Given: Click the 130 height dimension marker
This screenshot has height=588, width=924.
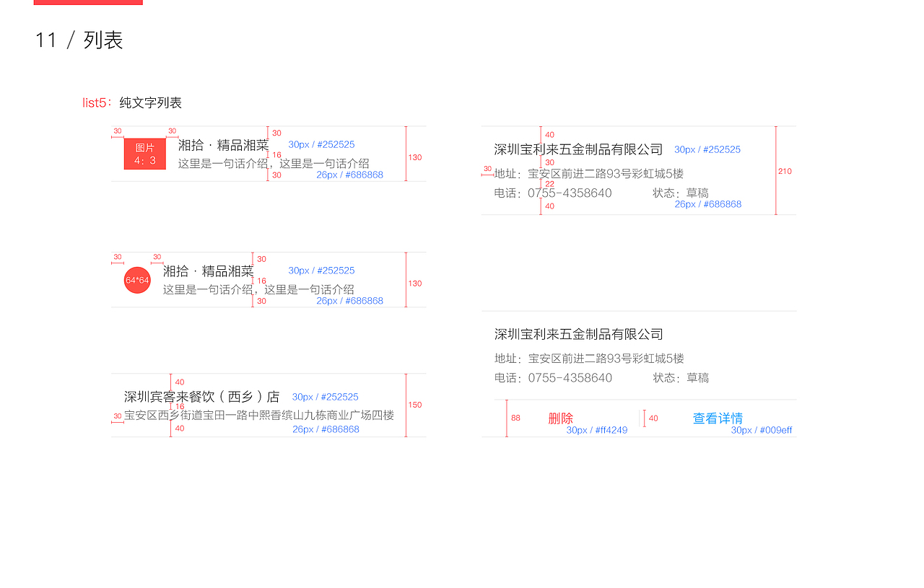Looking at the screenshot, I should [x=415, y=157].
